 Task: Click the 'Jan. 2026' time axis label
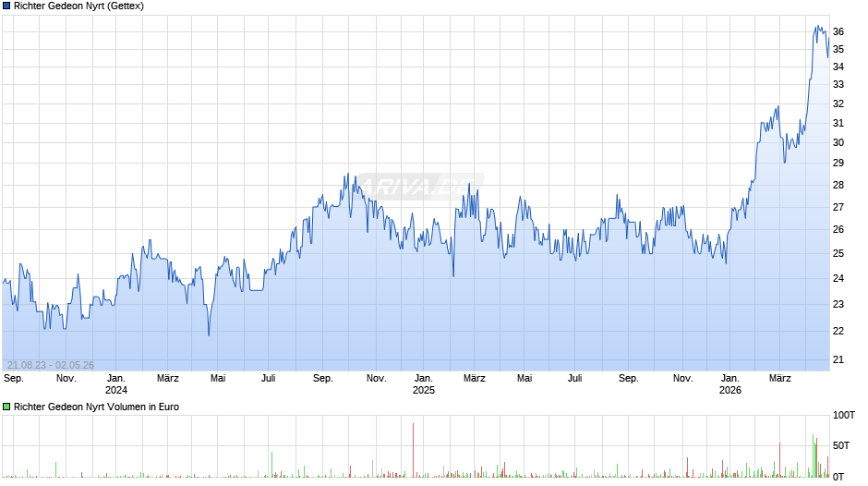[x=730, y=384]
